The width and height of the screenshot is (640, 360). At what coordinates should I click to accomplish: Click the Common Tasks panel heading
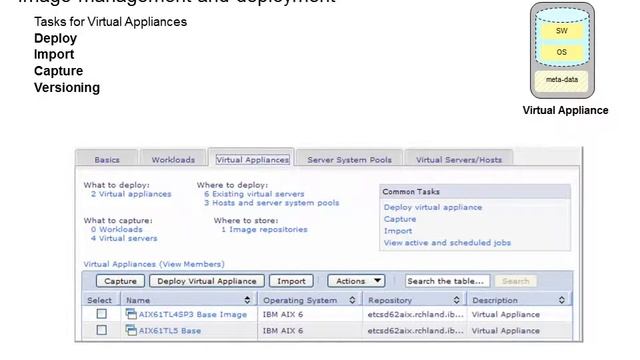[475, 191]
